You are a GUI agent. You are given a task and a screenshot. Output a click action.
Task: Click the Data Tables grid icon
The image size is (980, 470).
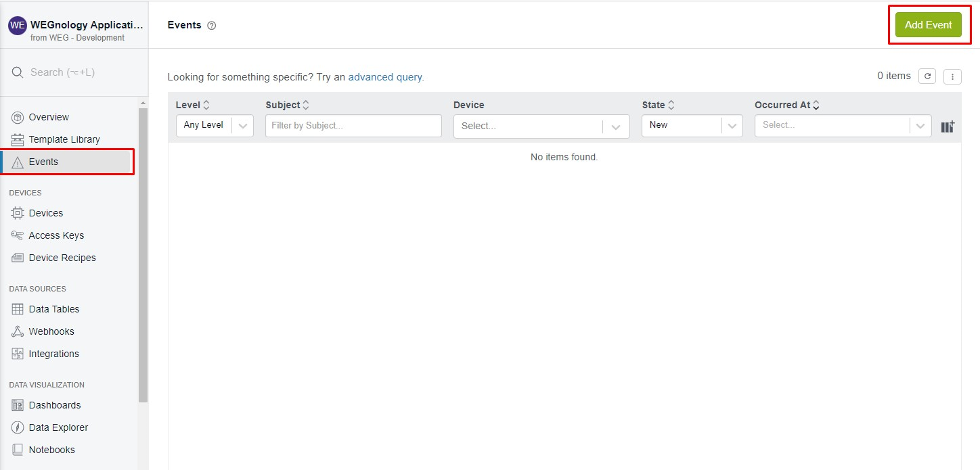pyautogui.click(x=18, y=309)
